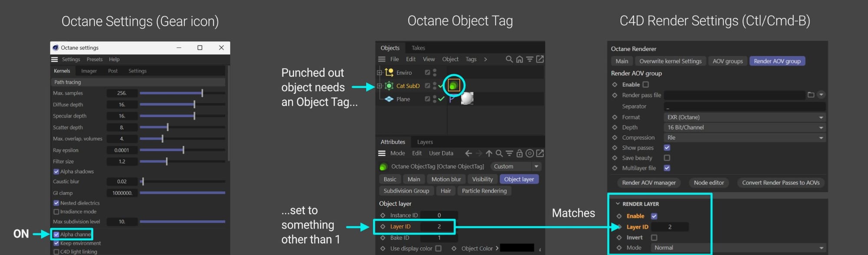The width and height of the screenshot is (868, 255).
Task: Click the Attributes filter icon
Action: coord(509,153)
